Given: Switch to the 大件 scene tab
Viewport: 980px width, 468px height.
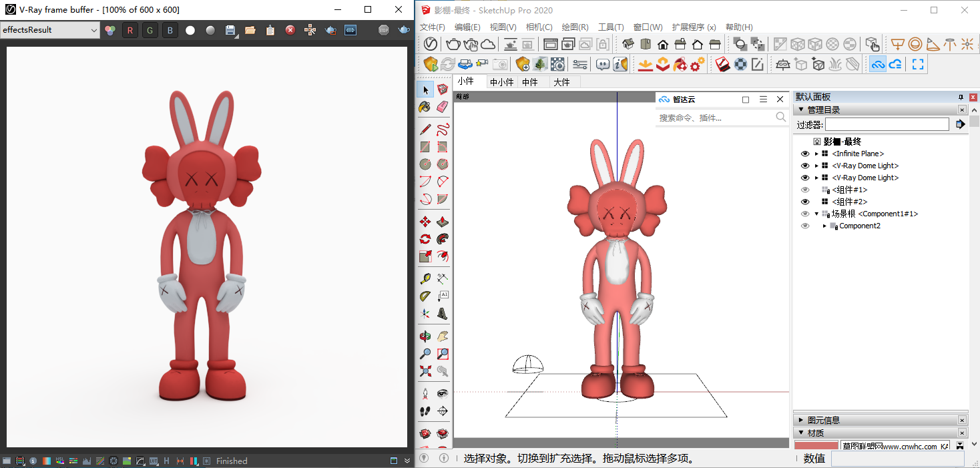Looking at the screenshot, I should point(562,82).
